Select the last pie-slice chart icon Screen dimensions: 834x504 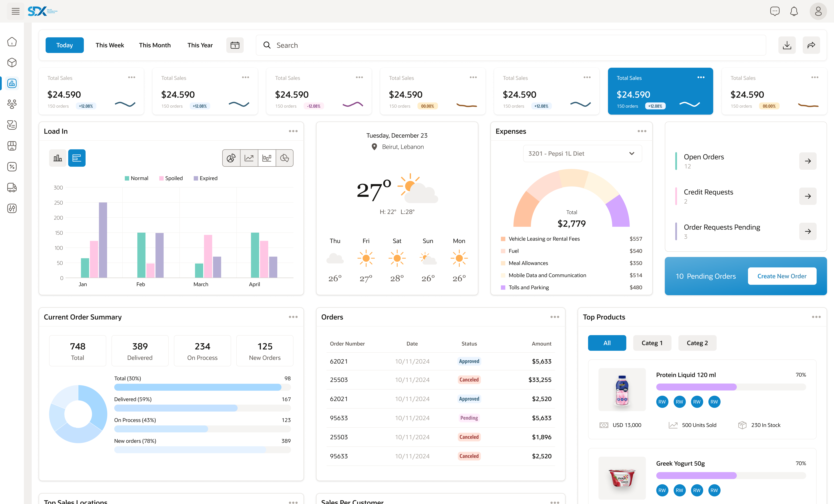point(285,158)
